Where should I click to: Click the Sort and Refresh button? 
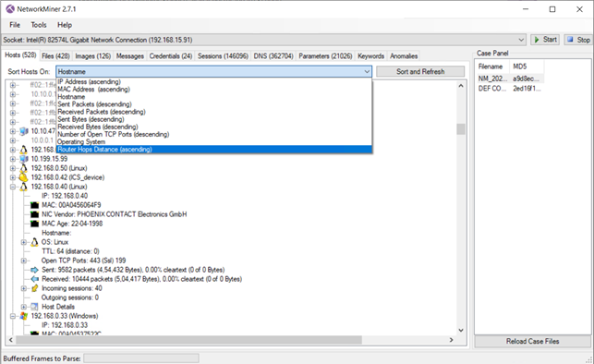(x=420, y=71)
